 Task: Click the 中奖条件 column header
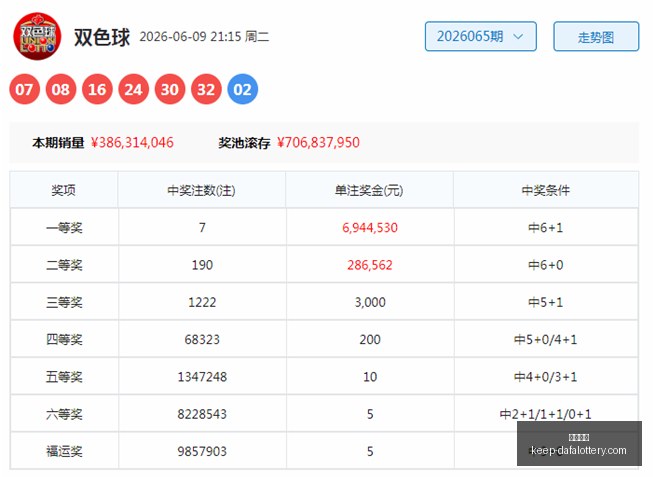pyautogui.click(x=546, y=190)
